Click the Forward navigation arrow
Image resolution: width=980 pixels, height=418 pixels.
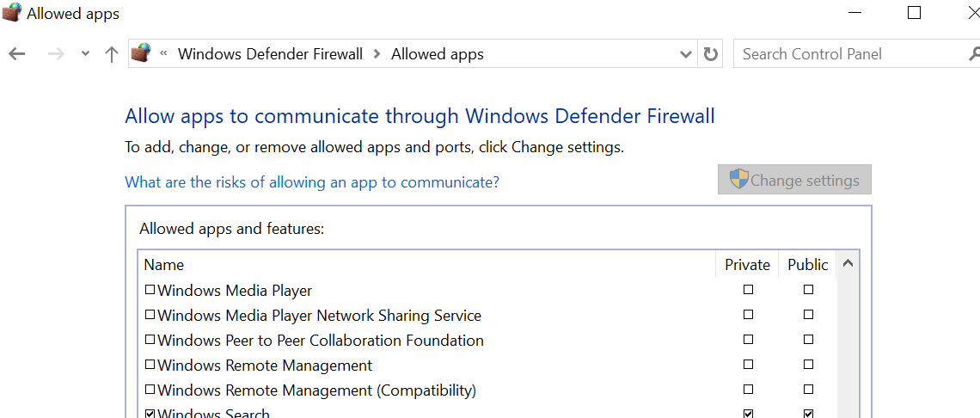[56, 54]
